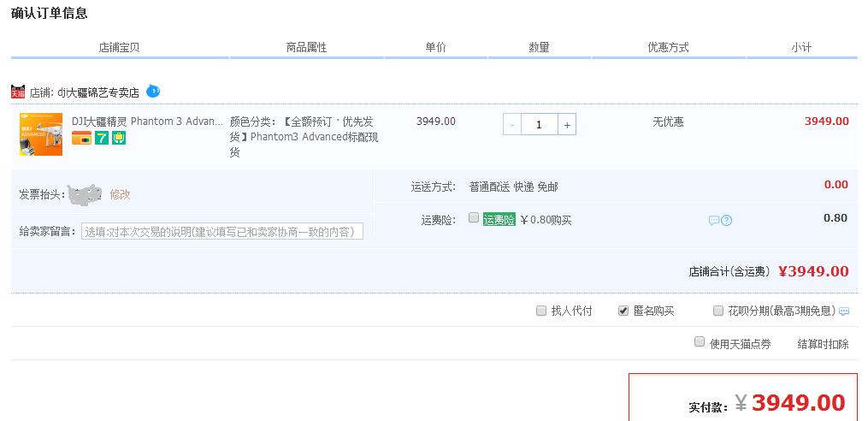The width and height of the screenshot is (868, 421).
Task: Click the 颜色分类 product attribute text
Action: point(304,137)
